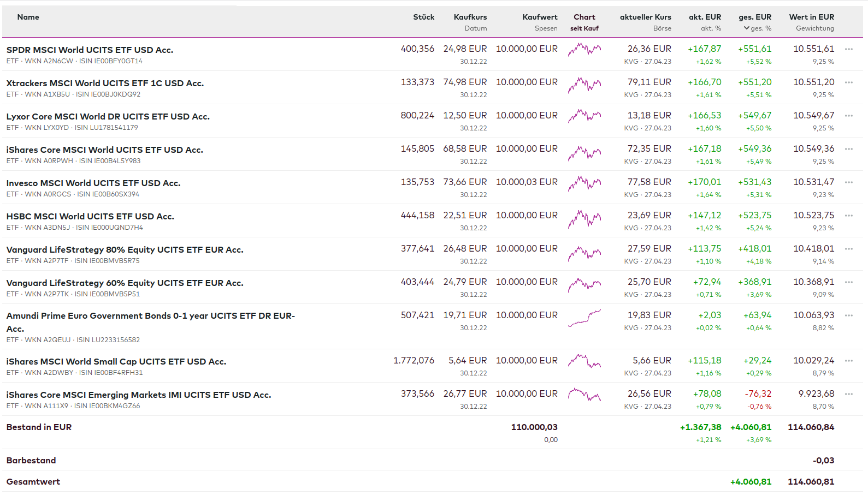This screenshot has height=501, width=868.
Task: Open three-dot menu for Xtrackers MSCI World
Action: [848, 82]
